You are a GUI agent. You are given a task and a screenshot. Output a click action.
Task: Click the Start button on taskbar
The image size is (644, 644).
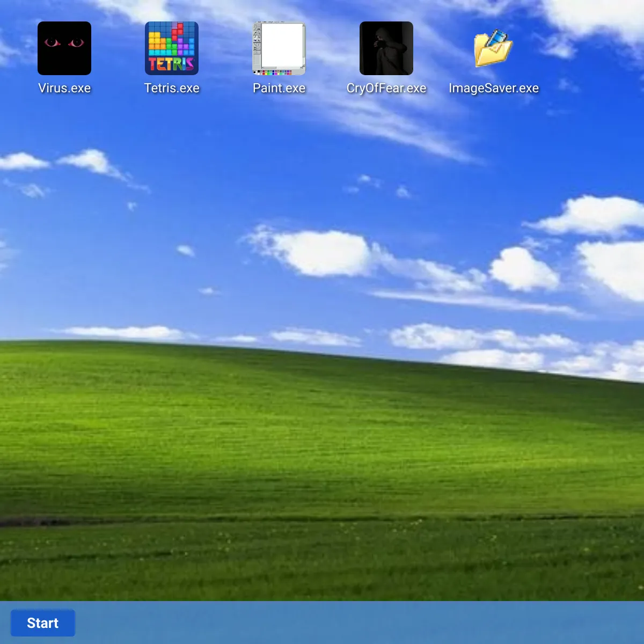[43, 623]
